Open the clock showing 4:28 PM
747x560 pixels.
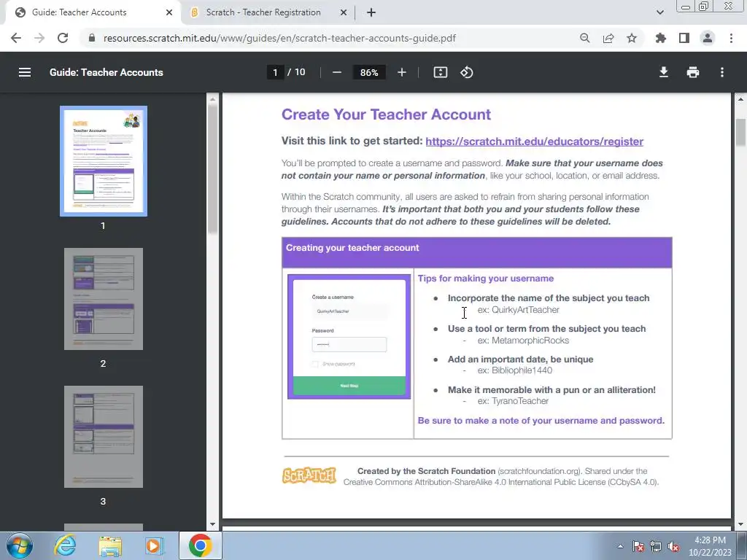[710, 545]
